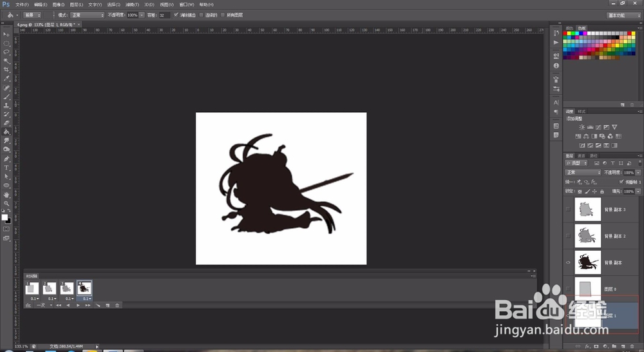Open the looping options dropdown (一次)

[x=44, y=305]
